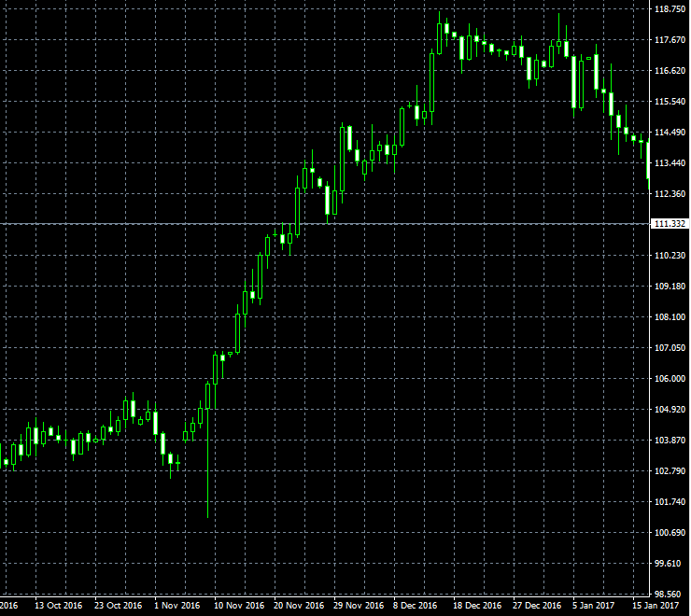Click the 109.180 price scale label
This screenshot has width=691, height=616.
tap(670, 287)
